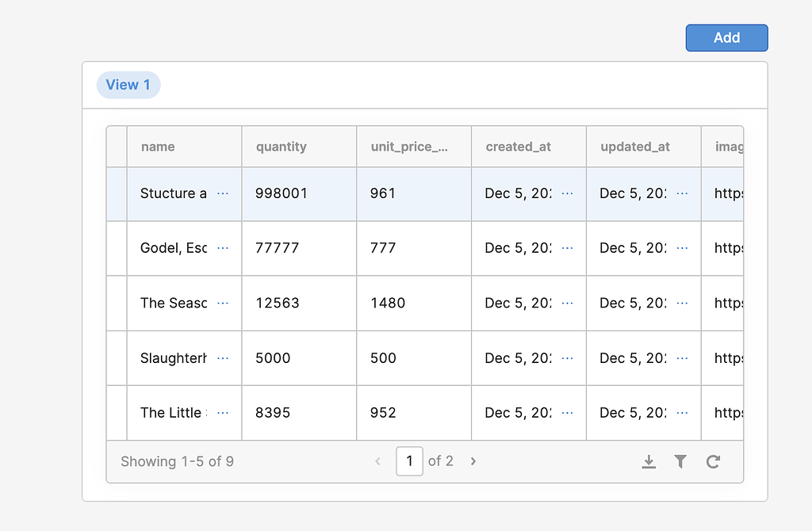Viewport: 812px width, 531px height.
Task: Refresh the table records
Action: click(713, 461)
